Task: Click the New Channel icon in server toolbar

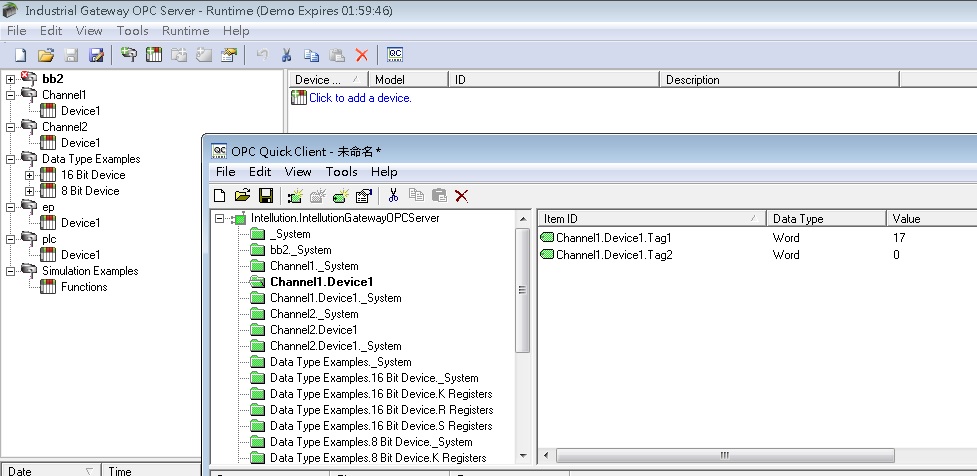Action: pos(129,55)
